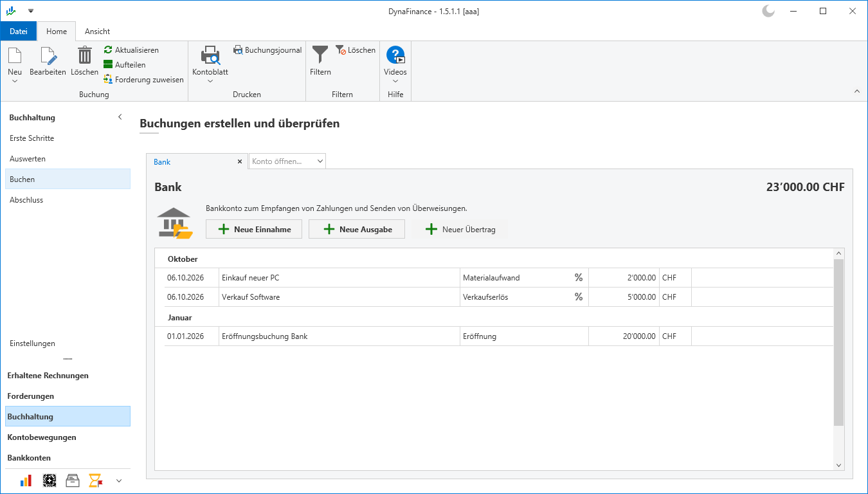Image resolution: width=868 pixels, height=494 pixels.
Task: Click Forderung zuweisen icon
Action: [x=108, y=79]
